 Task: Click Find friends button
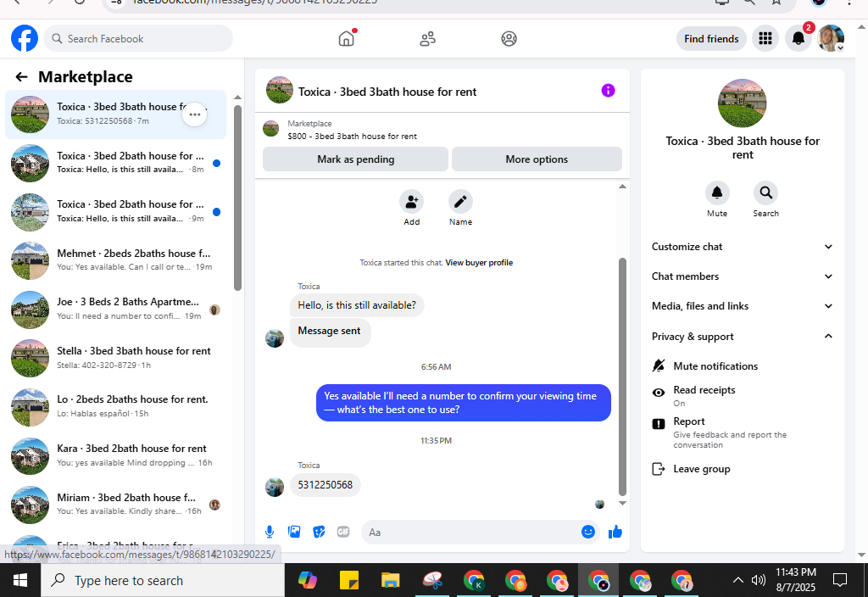pyautogui.click(x=711, y=39)
